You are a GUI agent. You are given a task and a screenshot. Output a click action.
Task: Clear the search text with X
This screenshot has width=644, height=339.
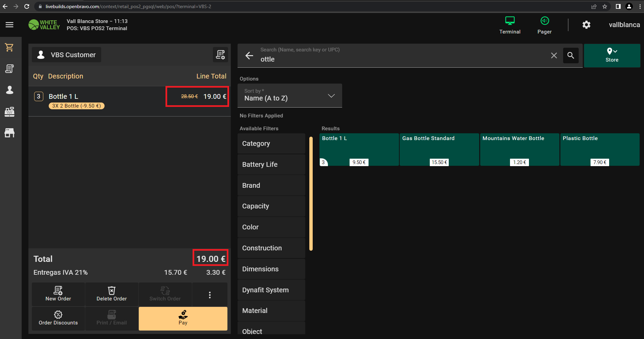coord(554,55)
